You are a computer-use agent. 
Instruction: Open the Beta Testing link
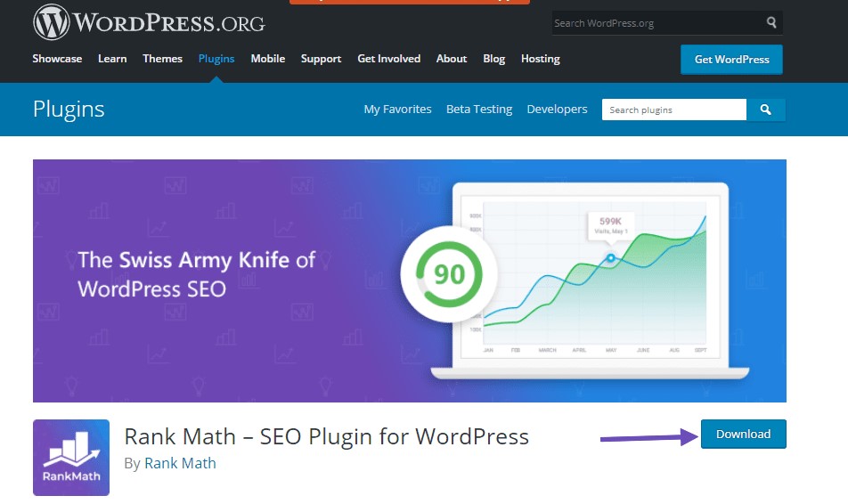479,110
